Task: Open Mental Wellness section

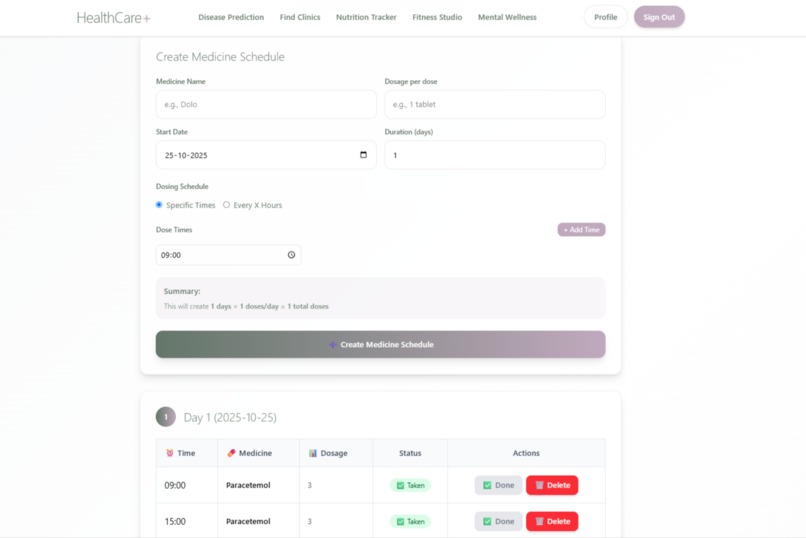Action: click(x=507, y=17)
